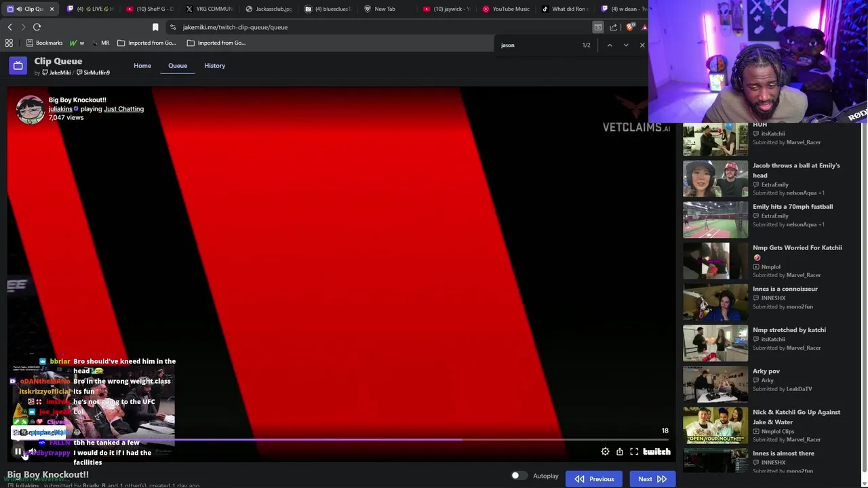Image resolution: width=868 pixels, height=488 pixels.
Task: Switch to the History tab
Action: 214,66
